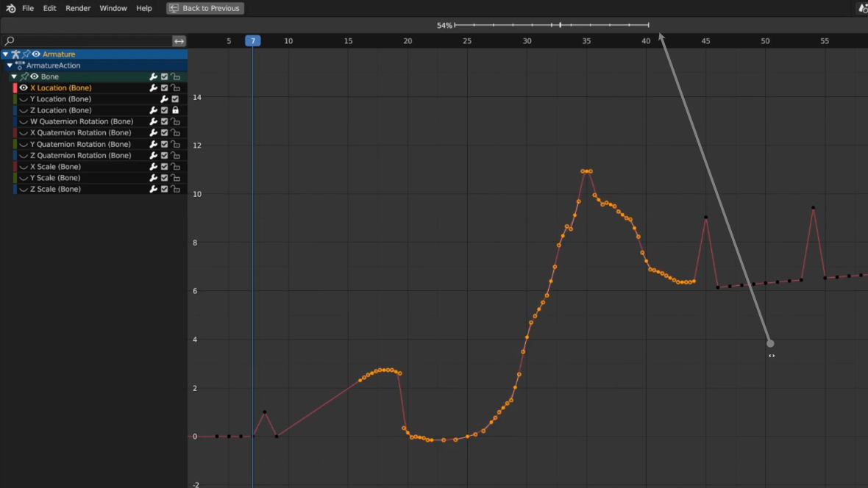Image resolution: width=868 pixels, height=488 pixels.
Task: Open the Render menu
Action: coord(78,8)
